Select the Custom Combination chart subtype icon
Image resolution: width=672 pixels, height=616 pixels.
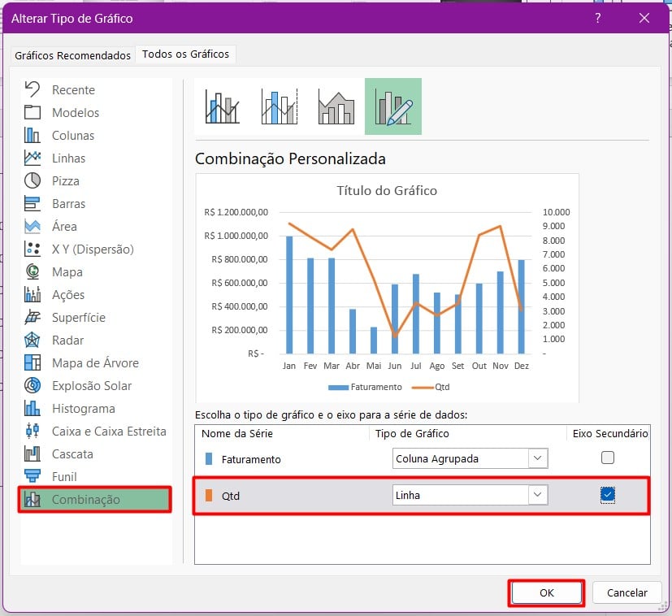[x=393, y=106]
